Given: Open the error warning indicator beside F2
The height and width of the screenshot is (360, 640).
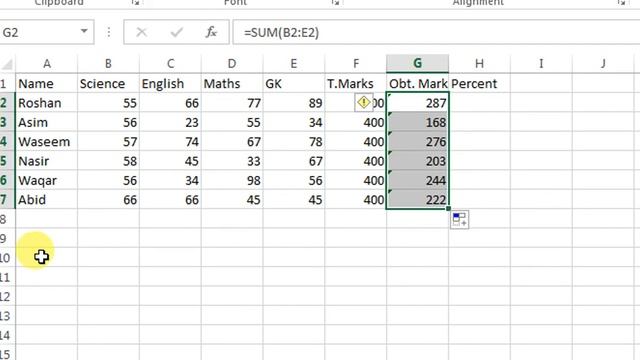Looking at the screenshot, I should [363, 102].
